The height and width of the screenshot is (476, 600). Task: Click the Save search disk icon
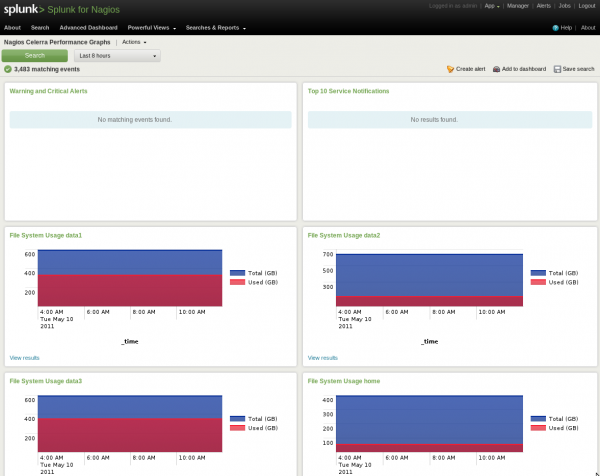[557, 69]
